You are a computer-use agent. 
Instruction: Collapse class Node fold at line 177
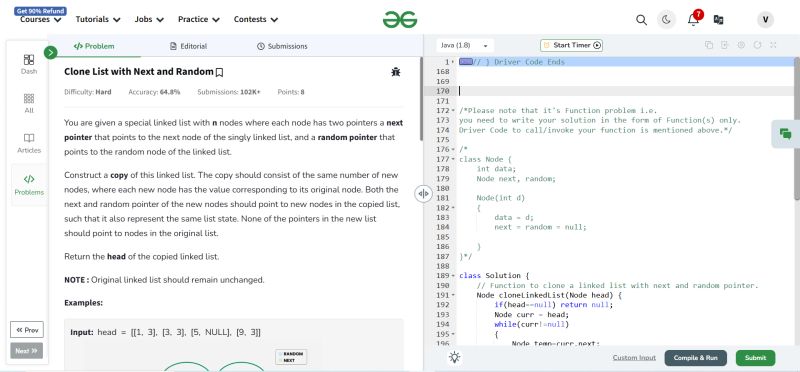(x=454, y=159)
